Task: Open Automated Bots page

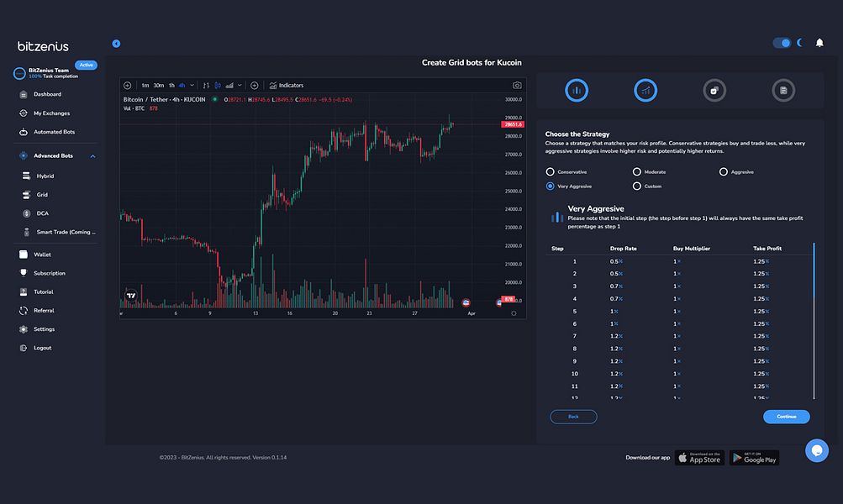Action: pos(55,132)
